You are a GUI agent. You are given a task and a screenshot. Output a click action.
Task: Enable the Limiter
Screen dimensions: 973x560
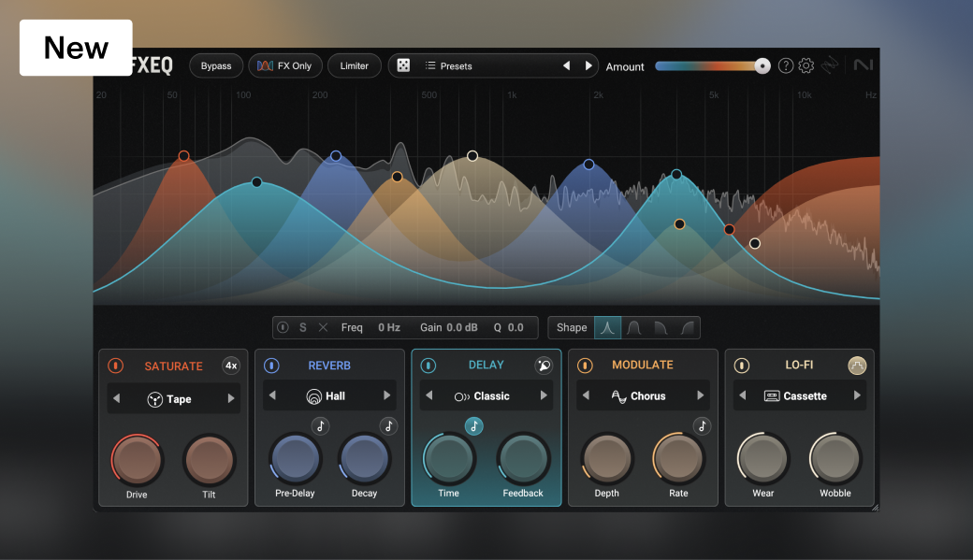coord(355,65)
